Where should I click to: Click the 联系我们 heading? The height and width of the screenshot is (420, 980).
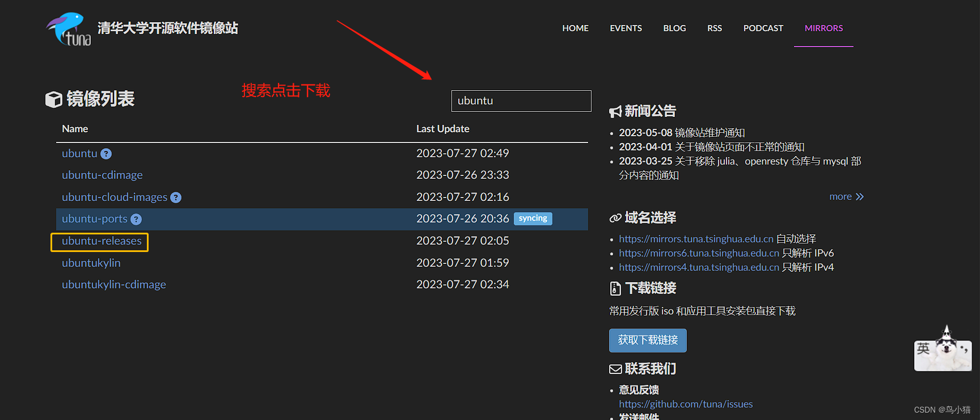tap(650, 369)
